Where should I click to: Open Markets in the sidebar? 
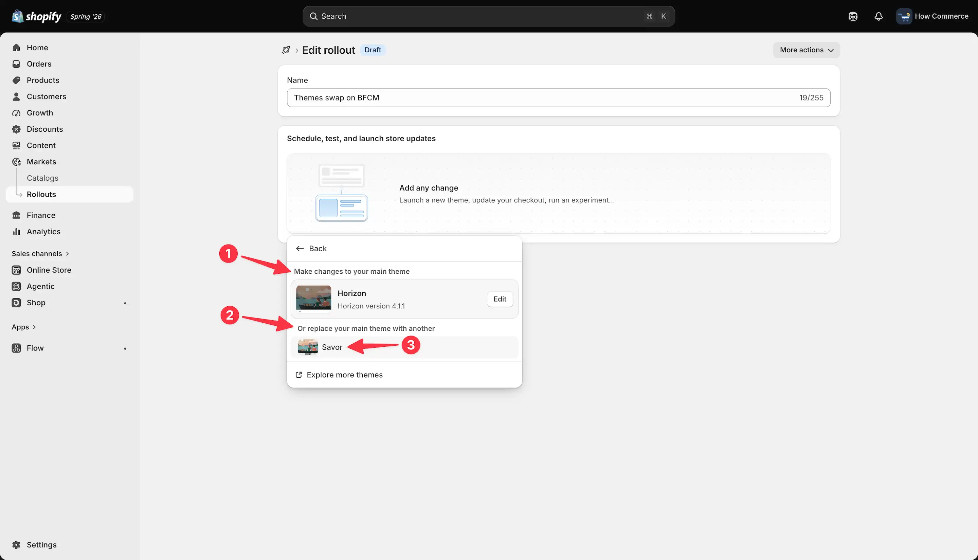tap(70, 162)
